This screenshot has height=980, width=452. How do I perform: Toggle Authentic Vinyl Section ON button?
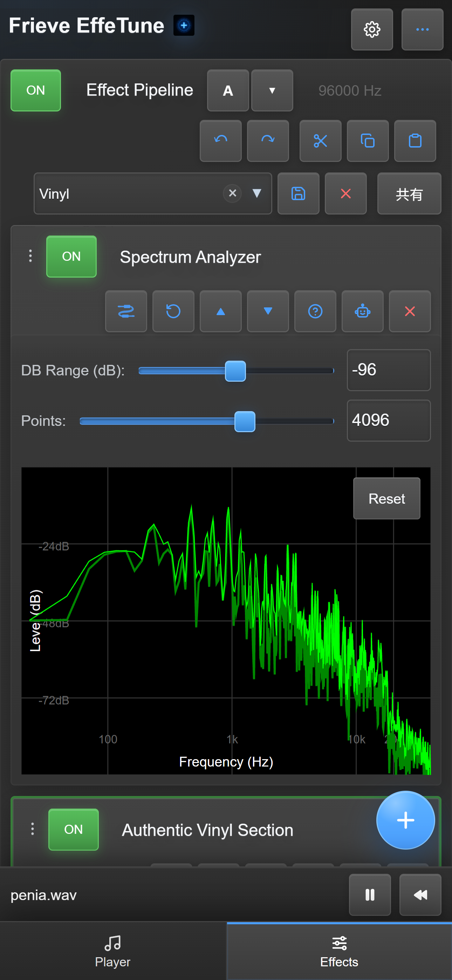coord(74,829)
